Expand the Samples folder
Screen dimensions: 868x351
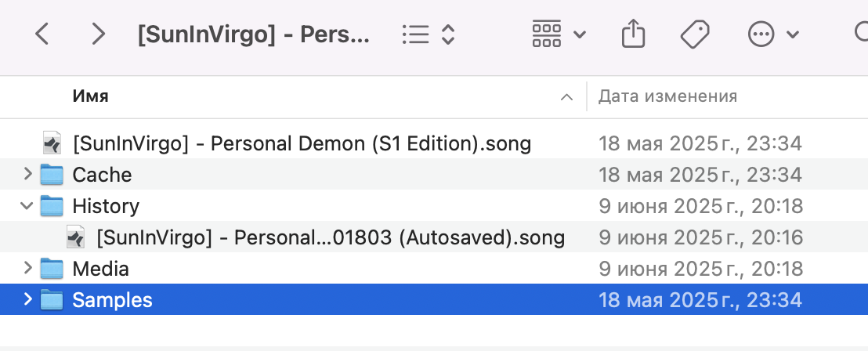(x=27, y=300)
